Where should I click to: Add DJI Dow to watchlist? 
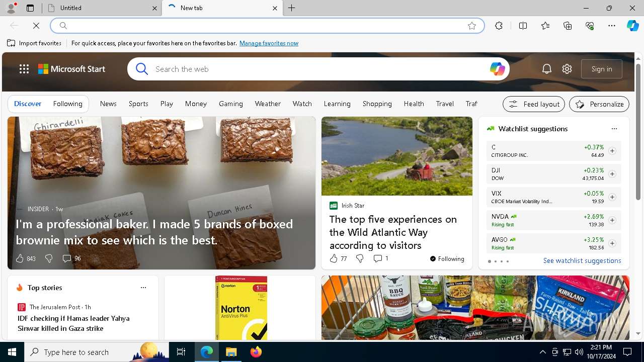tap(612, 174)
